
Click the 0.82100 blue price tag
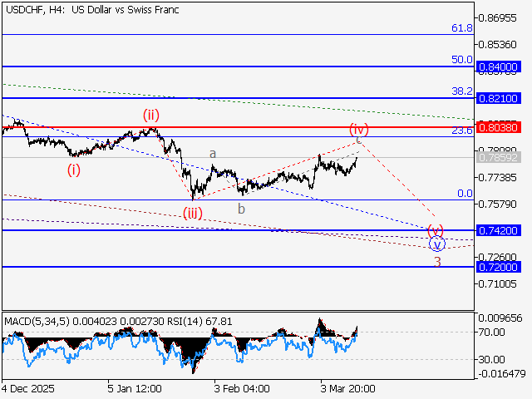499,98
